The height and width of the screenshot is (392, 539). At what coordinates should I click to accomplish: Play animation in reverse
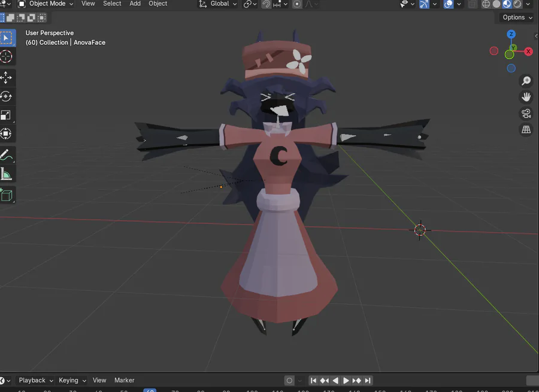[335, 380]
